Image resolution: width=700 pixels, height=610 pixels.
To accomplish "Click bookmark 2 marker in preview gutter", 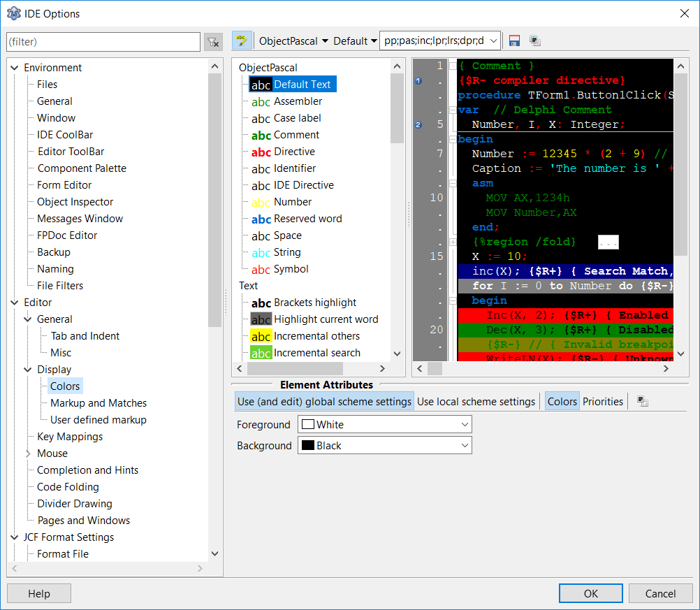I will pyautogui.click(x=418, y=125).
